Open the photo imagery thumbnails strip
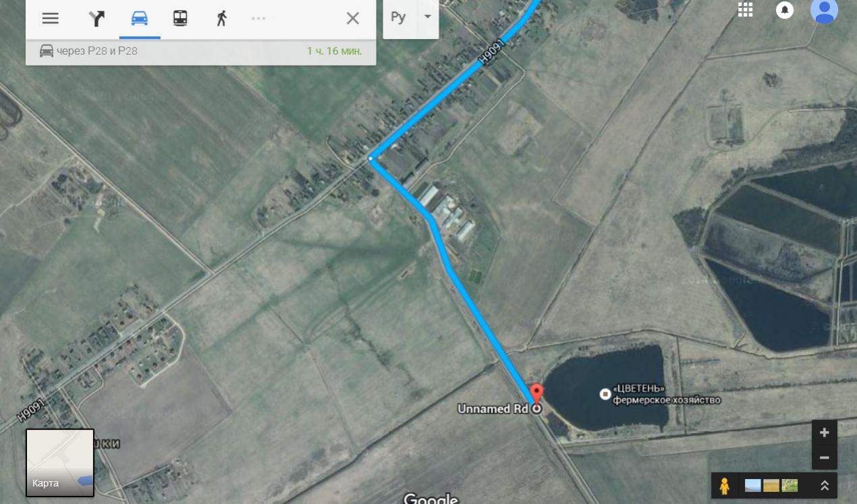The image size is (857, 504). click(771, 485)
